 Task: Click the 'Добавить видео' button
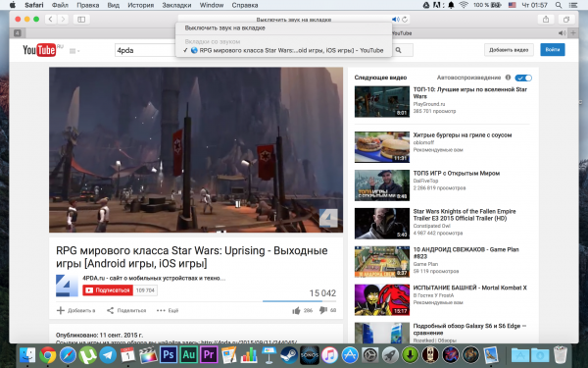(509, 50)
